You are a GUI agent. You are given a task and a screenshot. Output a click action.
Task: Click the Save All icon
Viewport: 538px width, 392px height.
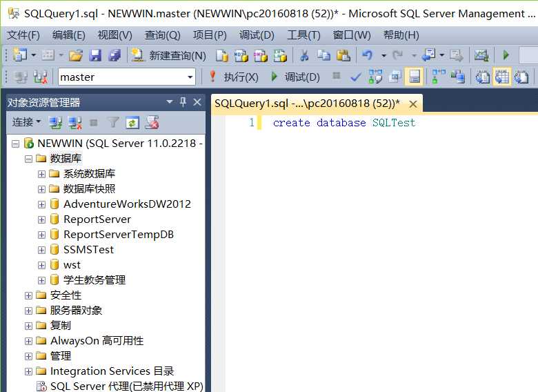coord(114,55)
